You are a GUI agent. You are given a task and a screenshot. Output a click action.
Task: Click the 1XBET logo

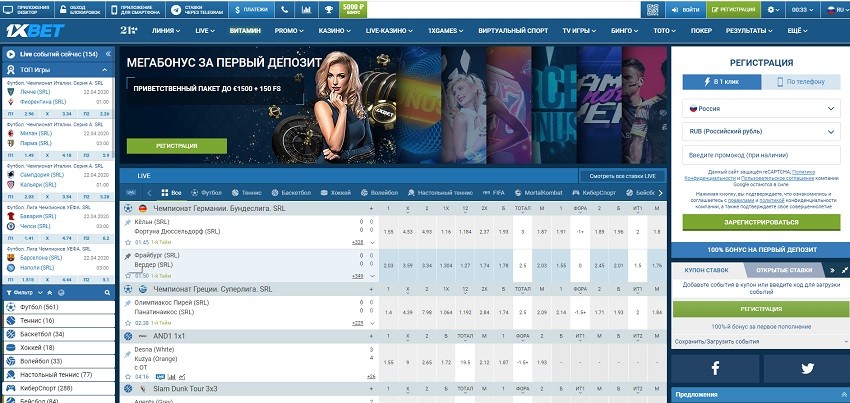[35, 31]
